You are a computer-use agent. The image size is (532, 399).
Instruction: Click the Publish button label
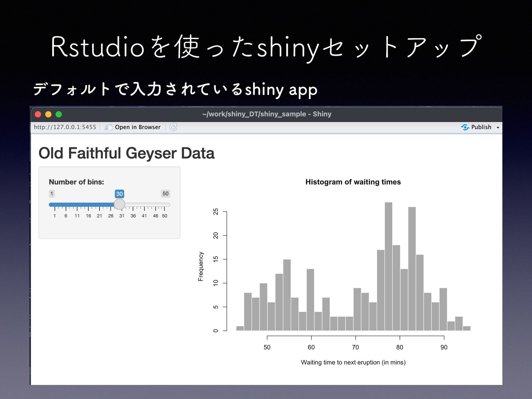pos(481,127)
